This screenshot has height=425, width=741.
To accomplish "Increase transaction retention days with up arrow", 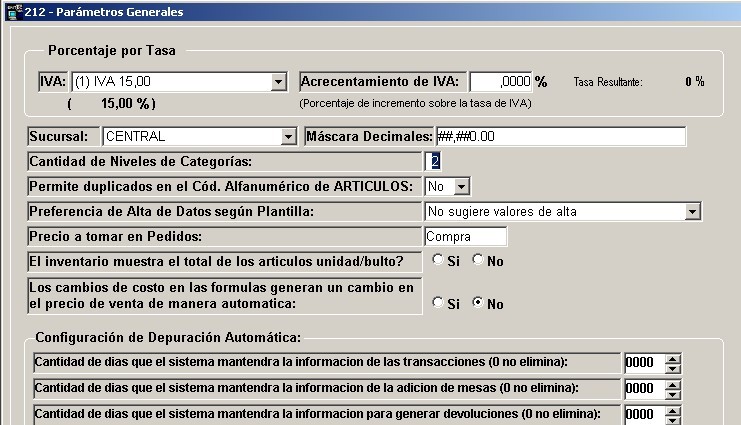I will click(x=672, y=358).
